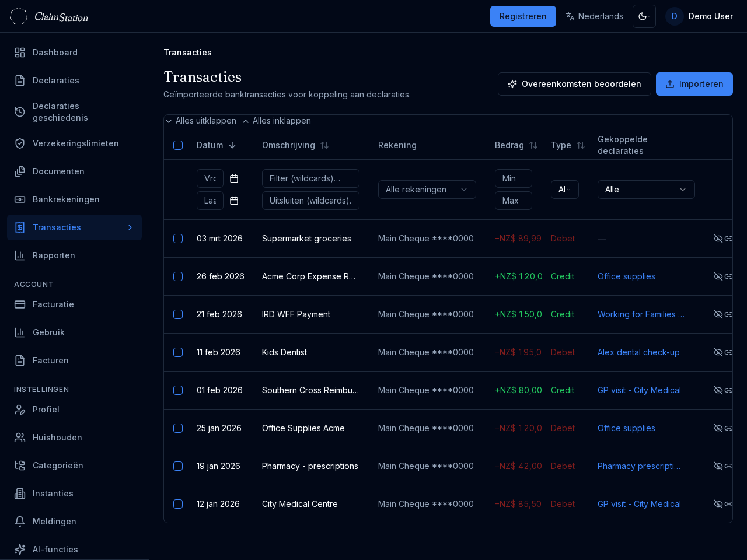Viewport: 747px width, 560px height.
Task: Open calendar picker for start date filter
Action: (234, 178)
